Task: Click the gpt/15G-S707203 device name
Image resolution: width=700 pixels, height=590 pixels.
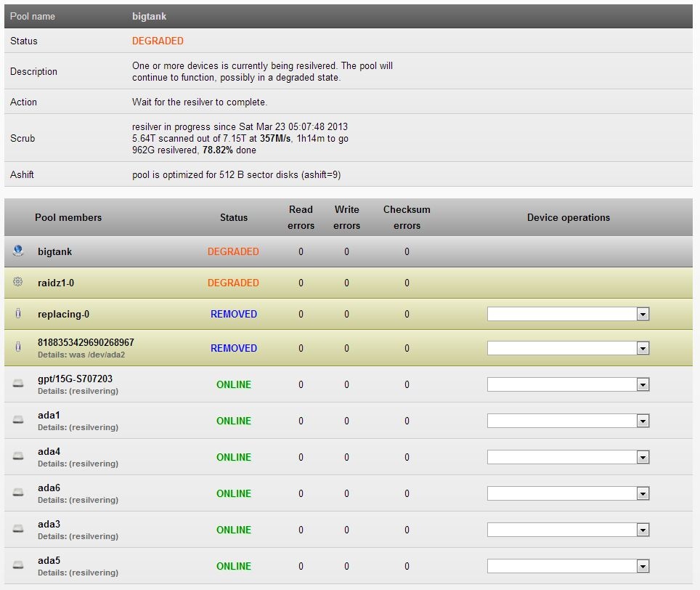Action: [x=75, y=379]
